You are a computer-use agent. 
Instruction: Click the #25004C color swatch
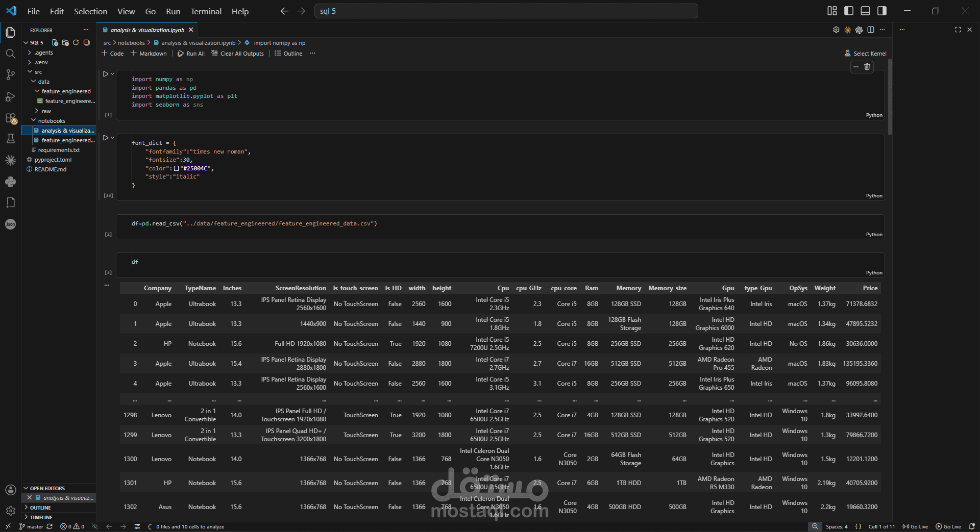[x=176, y=168]
